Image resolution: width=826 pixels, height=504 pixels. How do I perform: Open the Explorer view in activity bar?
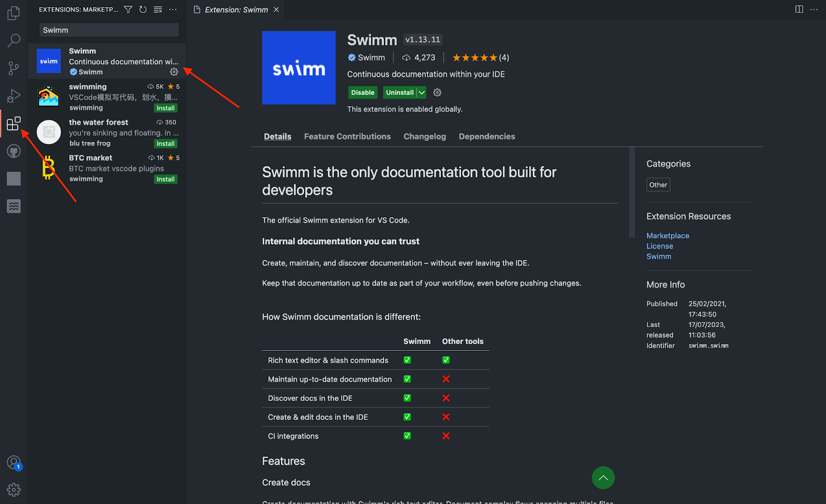pyautogui.click(x=14, y=13)
